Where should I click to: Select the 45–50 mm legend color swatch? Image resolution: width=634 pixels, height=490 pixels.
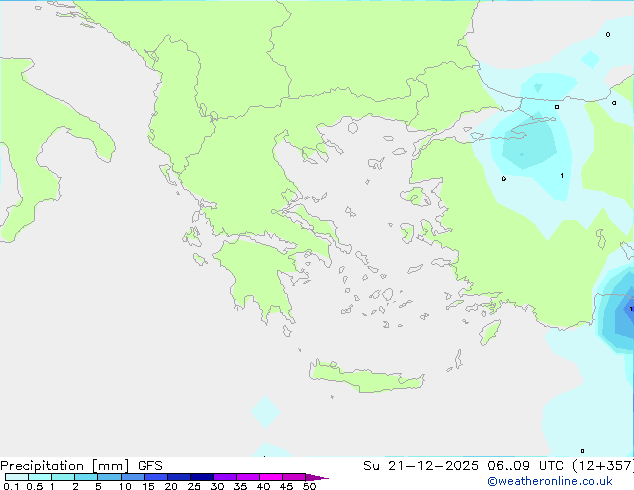point(294,477)
